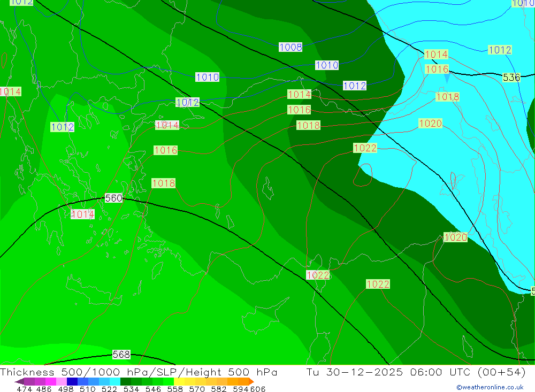Click the map title 'Thickness 500/1000 hPa/SLP/Height 500 hPa'
The image size is (535, 392).
tap(139, 372)
